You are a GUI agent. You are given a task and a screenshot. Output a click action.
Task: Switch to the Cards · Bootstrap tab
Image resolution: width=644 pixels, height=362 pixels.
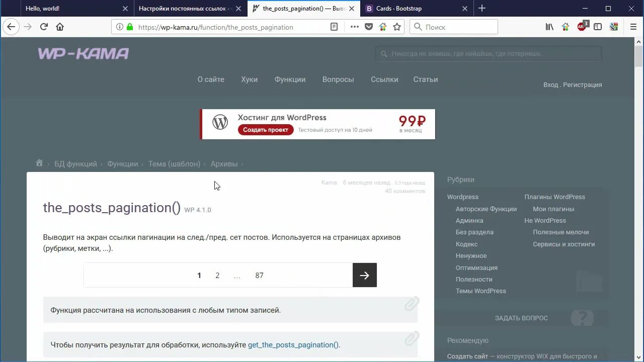417,9
